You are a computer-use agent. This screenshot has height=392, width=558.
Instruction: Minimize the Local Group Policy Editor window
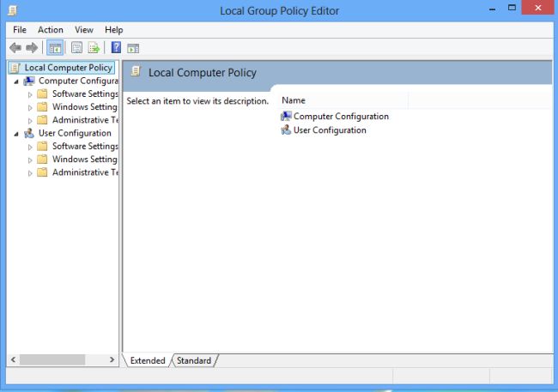coord(493,9)
